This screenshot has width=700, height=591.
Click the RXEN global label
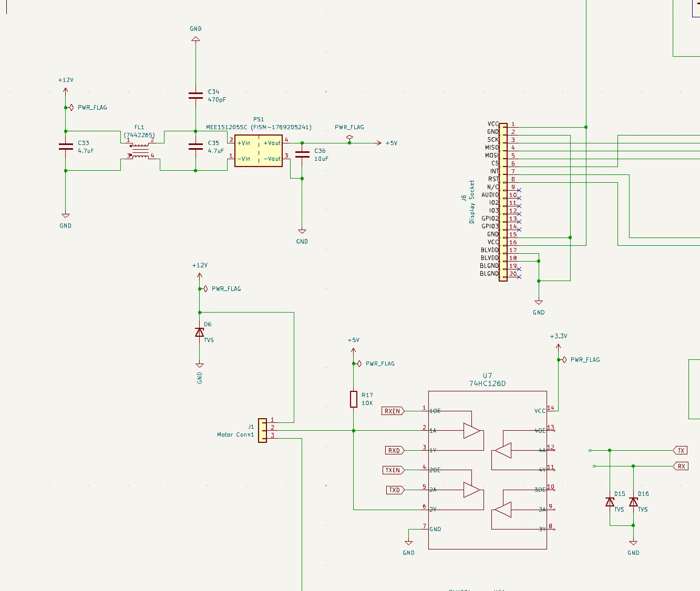393,411
